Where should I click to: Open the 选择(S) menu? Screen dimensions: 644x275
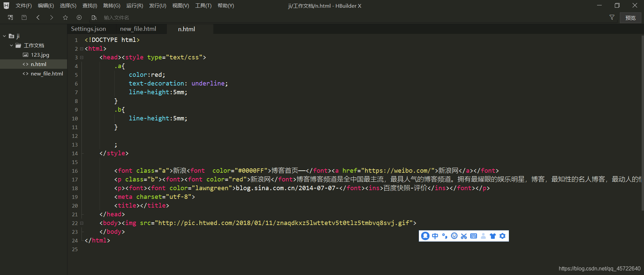click(68, 6)
